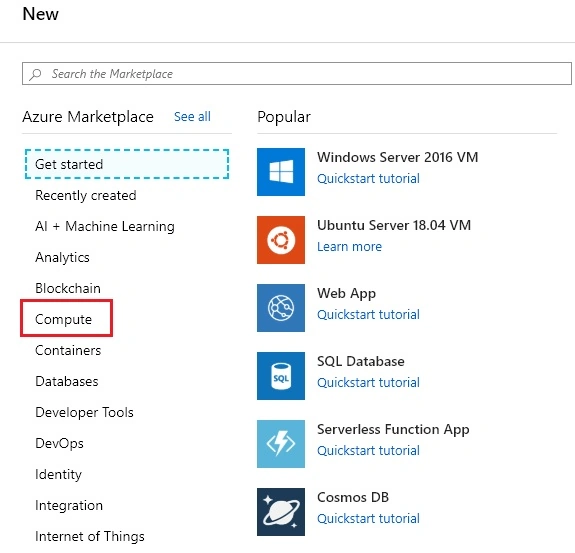The image size is (575, 553).
Task: Select the Recently created category
Action: click(x=86, y=195)
